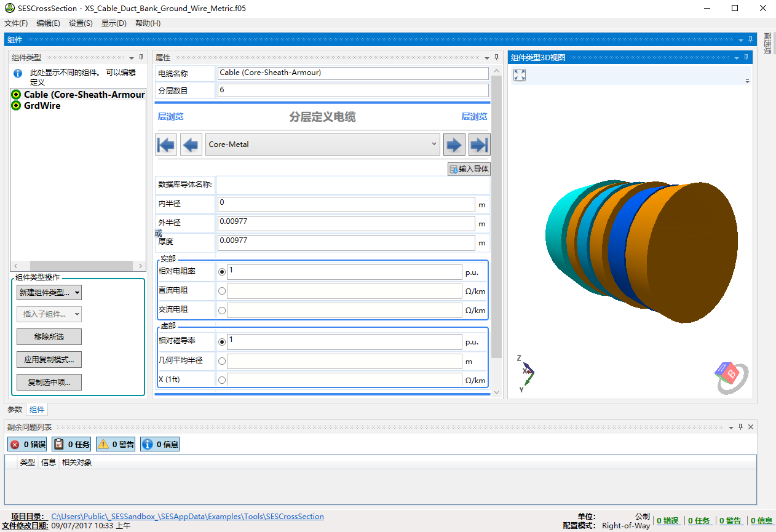The image size is (776, 532).
Task: Toggle the warnings filter button
Action: (x=116, y=444)
